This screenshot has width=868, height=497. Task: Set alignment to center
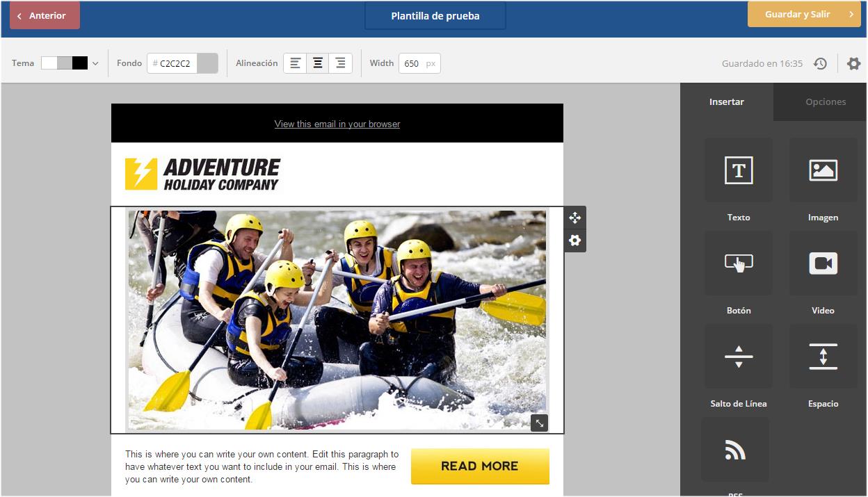point(318,63)
